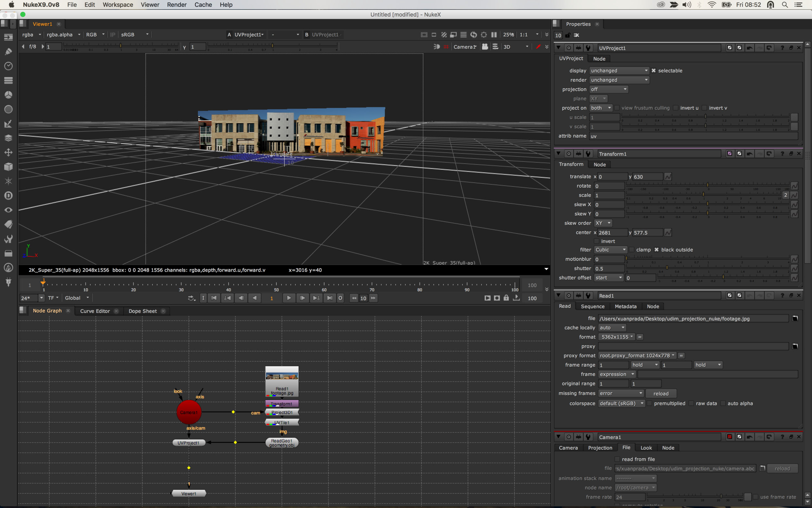
Task: Click the Transform1 translate y field
Action: coord(648,177)
